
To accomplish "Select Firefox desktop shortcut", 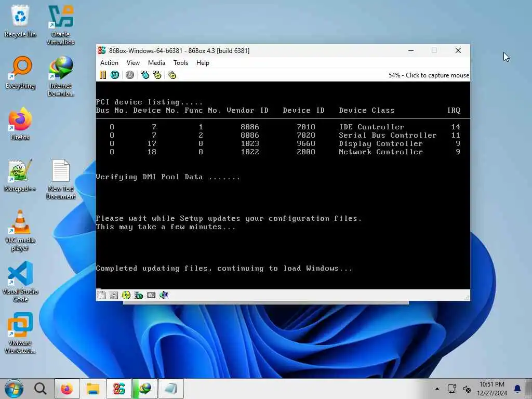I will (20, 124).
